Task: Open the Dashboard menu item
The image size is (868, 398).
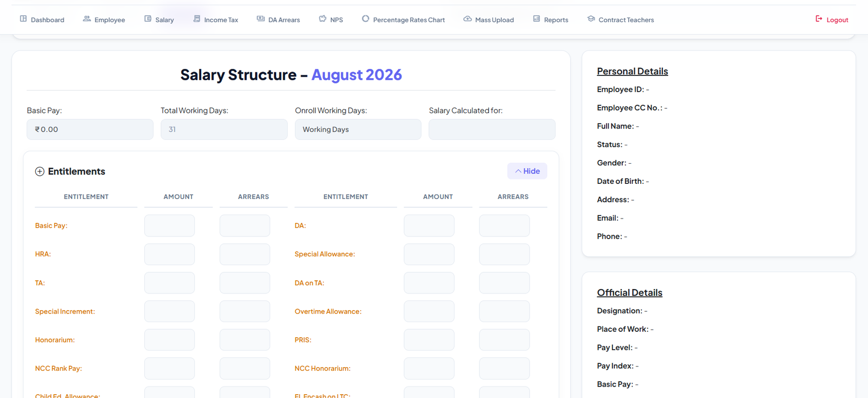Action: tap(42, 20)
